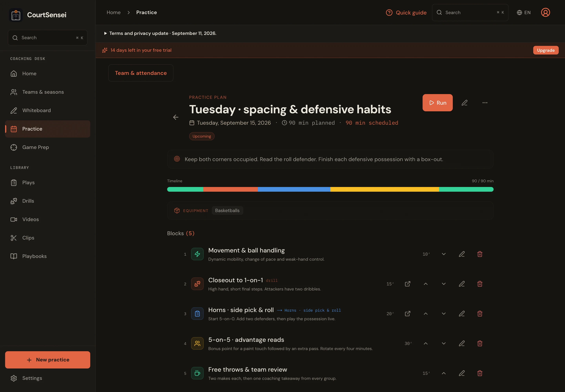The width and height of the screenshot is (565, 392).
Task: Edit the Horns side pick & roll block
Action: point(462,314)
